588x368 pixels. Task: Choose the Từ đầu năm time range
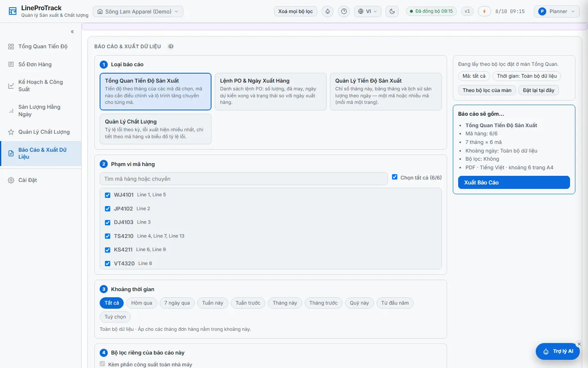coord(395,303)
